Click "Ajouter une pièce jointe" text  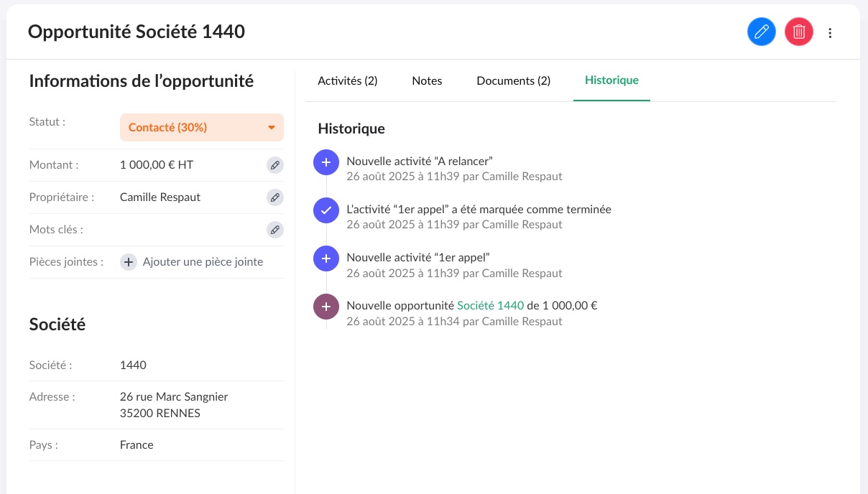203,262
